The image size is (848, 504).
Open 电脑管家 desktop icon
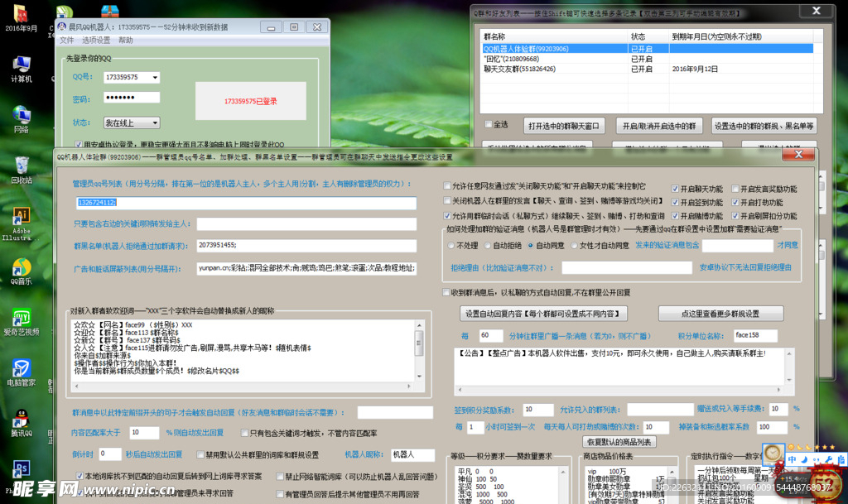[x=21, y=372]
